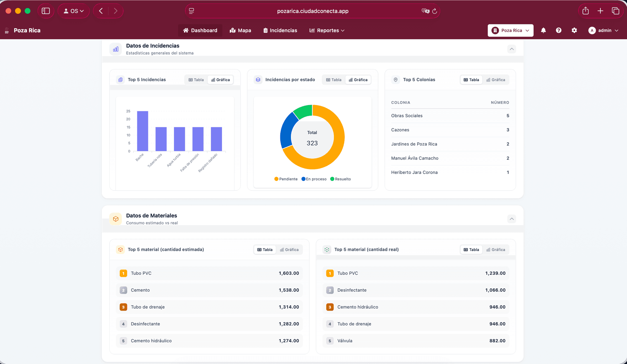Switch Top 5 Colonias to Gráfica view

pos(496,80)
